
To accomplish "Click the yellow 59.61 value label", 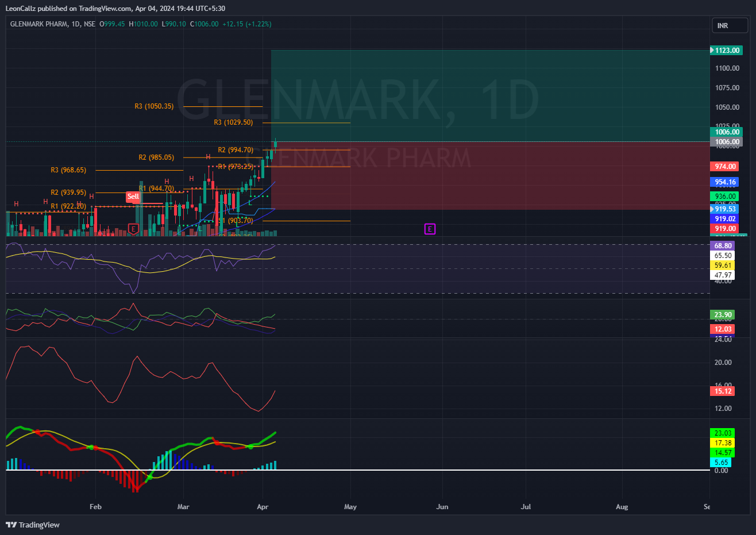I will click(x=723, y=265).
